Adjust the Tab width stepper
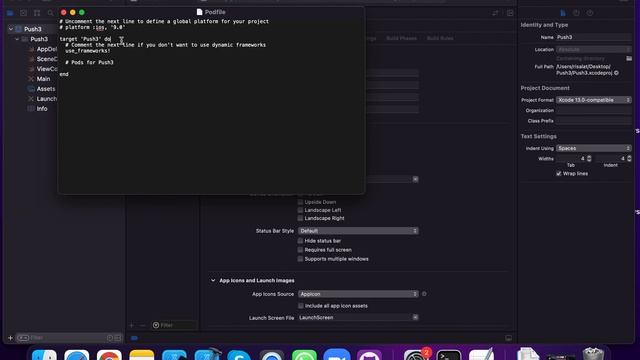Screen dimensions: 640x360 point(589,158)
